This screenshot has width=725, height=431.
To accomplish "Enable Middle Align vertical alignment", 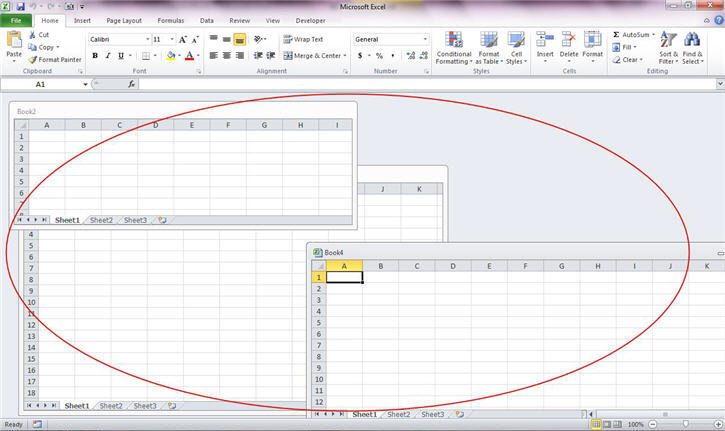I will point(227,39).
